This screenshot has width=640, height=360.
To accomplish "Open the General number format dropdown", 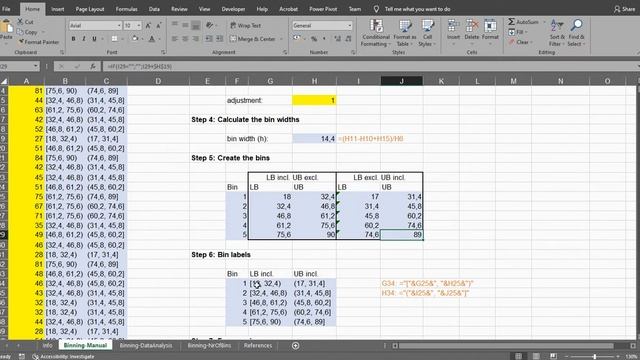I will (x=350, y=26).
